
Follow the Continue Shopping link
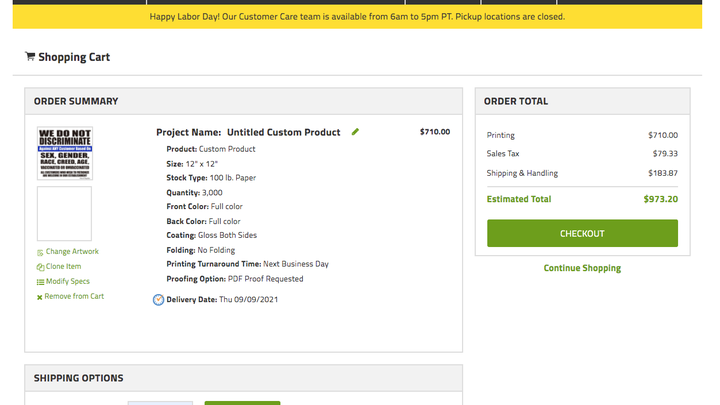[x=582, y=268]
